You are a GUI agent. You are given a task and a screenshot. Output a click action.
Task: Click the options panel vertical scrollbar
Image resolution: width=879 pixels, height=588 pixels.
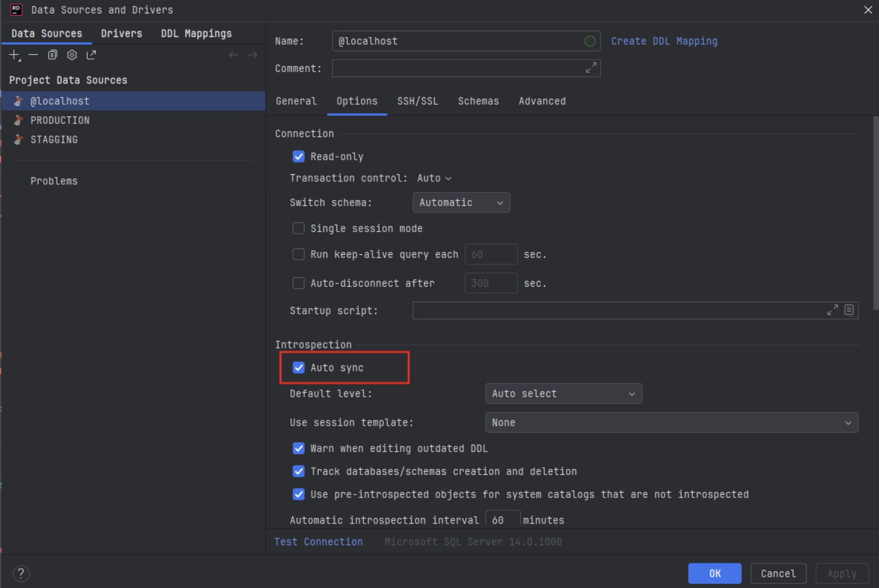(x=876, y=213)
